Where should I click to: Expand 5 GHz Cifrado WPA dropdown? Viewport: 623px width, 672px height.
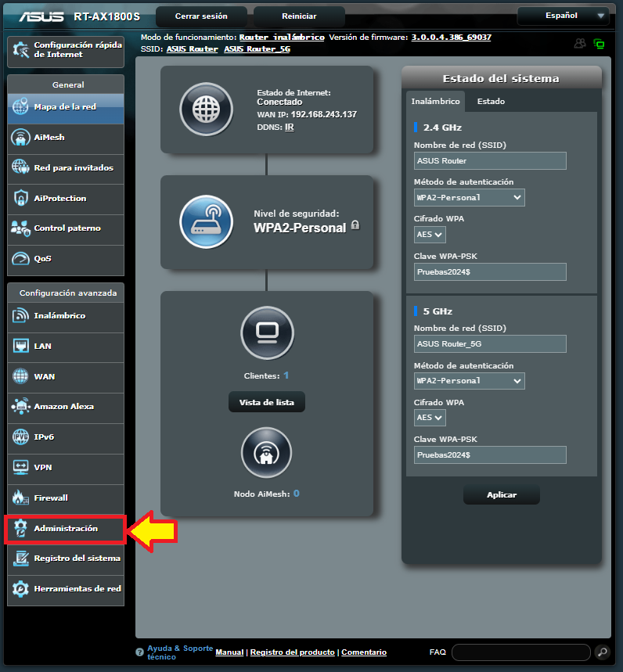(x=430, y=418)
